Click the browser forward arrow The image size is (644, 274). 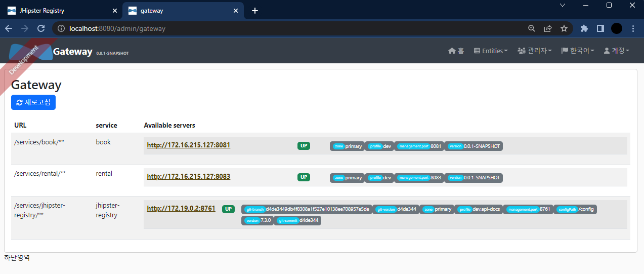click(x=25, y=29)
